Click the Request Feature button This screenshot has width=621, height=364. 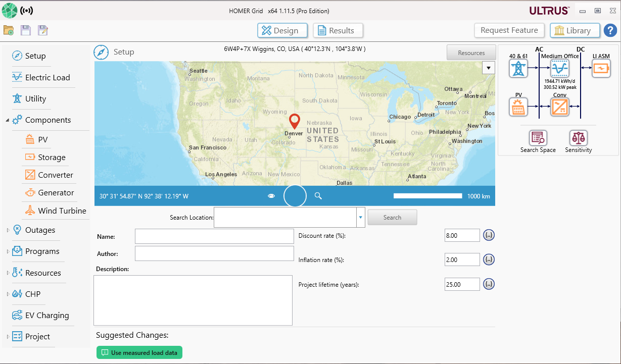(x=509, y=30)
